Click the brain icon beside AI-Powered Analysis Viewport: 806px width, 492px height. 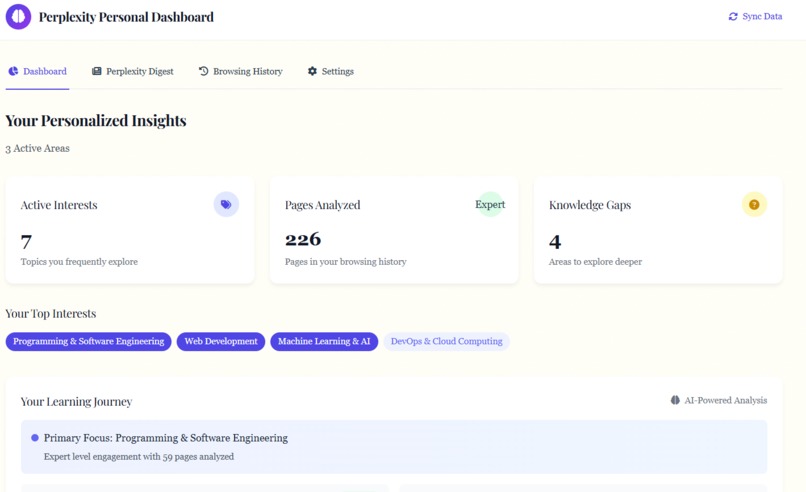click(675, 400)
